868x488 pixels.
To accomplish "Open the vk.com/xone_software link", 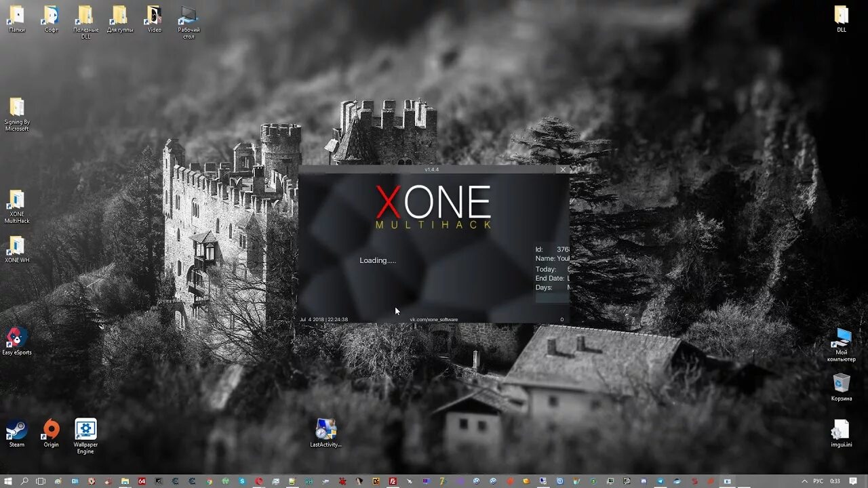I will click(434, 320).
